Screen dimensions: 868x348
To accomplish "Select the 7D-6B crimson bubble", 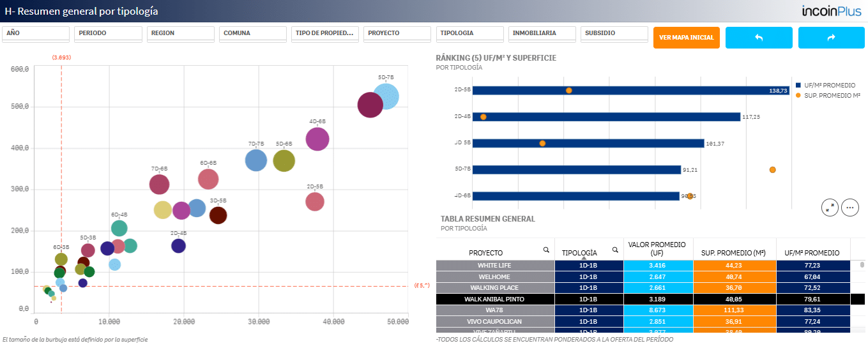I will pos(159,185).
